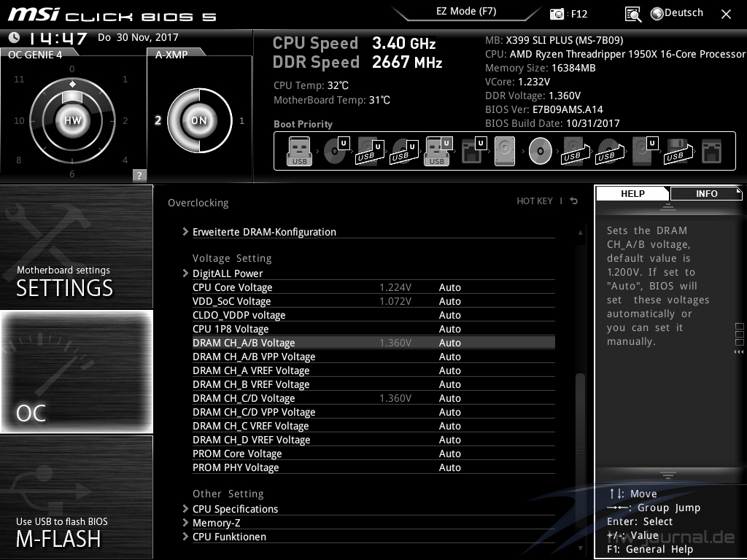Screen dimensions: 747x560
Task: Open the DRAM CH_C VREF Voltage Auto setting
Action: click(x=449, y=426)
